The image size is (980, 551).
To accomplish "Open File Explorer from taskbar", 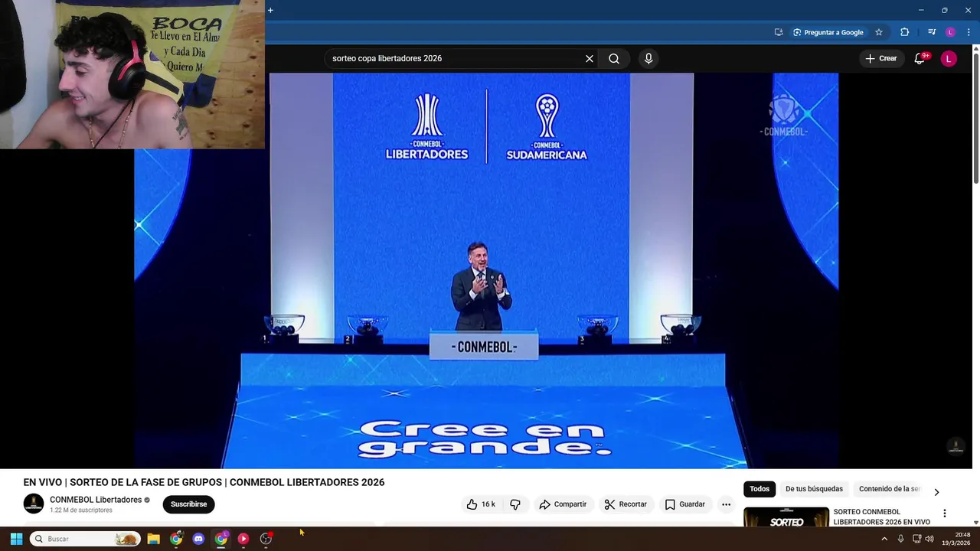I will (153, 539).
